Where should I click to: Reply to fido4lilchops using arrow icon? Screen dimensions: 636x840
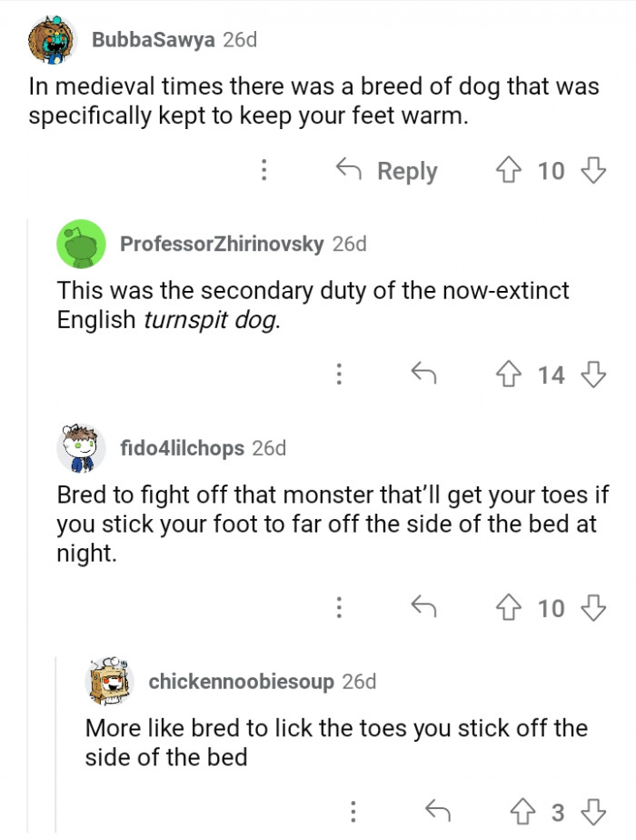coord(422,607)
